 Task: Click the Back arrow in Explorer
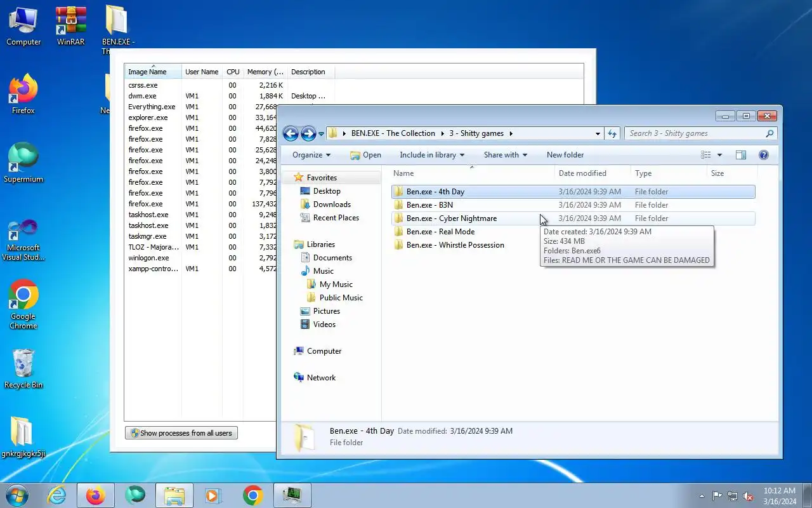(x=291, y=133)
